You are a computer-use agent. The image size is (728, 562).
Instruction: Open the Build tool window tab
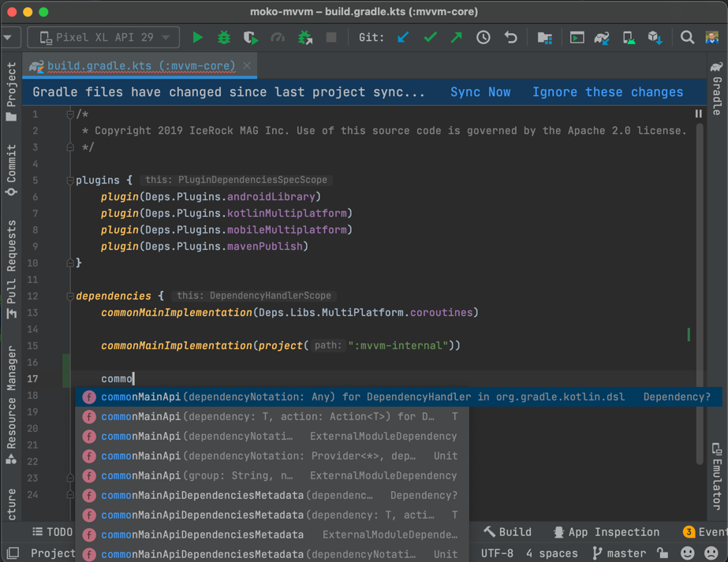[507, 532]
